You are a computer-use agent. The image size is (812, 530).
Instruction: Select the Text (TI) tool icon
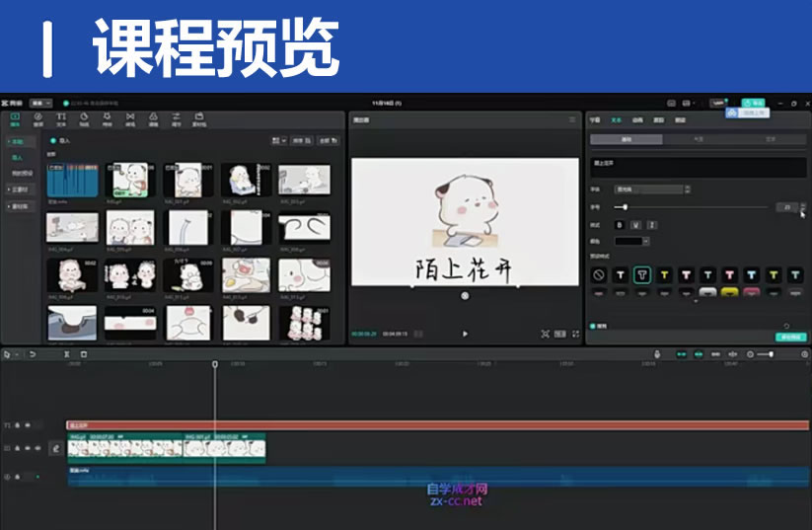[x=61, y=119]
